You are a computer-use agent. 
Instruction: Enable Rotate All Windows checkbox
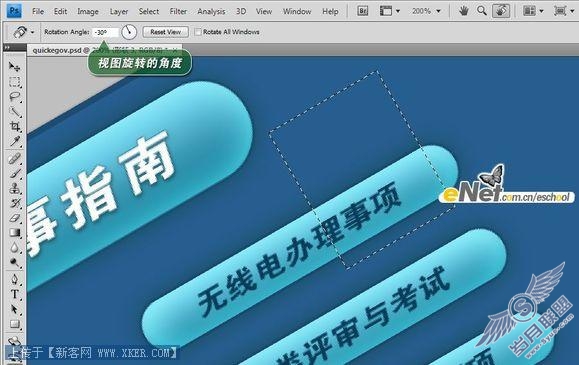[198, 32]
